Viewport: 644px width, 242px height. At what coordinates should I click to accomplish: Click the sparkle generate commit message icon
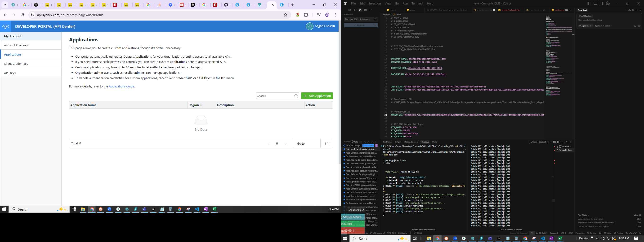[375, 19]
